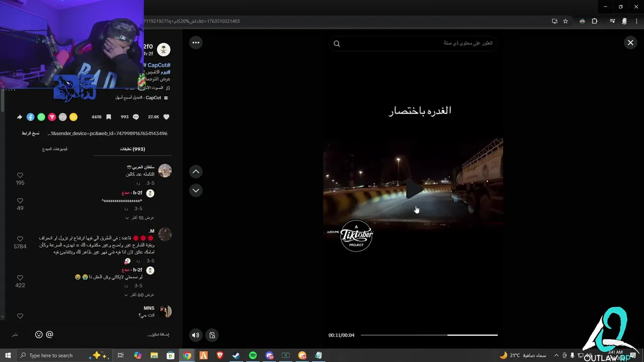The height and width of the screenshot is (362, 644).
Task: Open M. commenter's profile avatar
Action: [165, 234]
